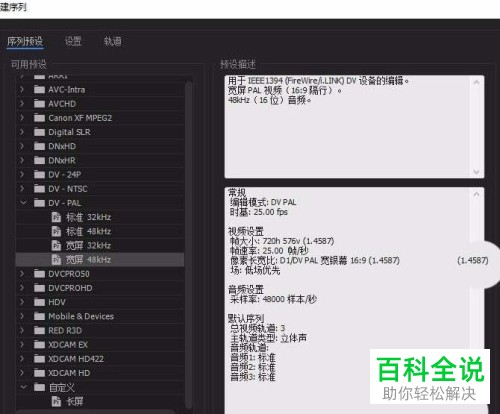Click the DV - PAL folder icon
The image size is (500, 414).
[39, 203]
